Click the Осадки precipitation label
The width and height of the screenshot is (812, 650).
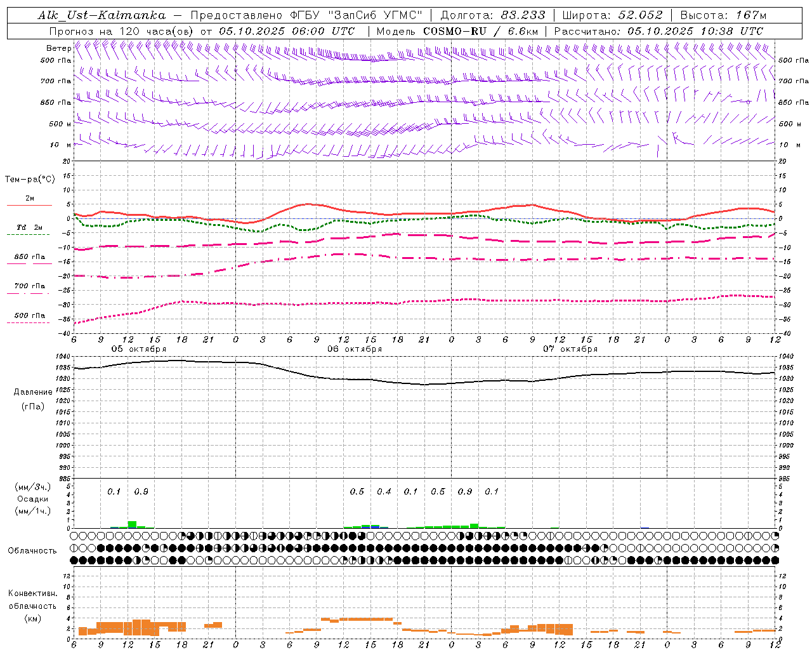[x=33, y=499]
